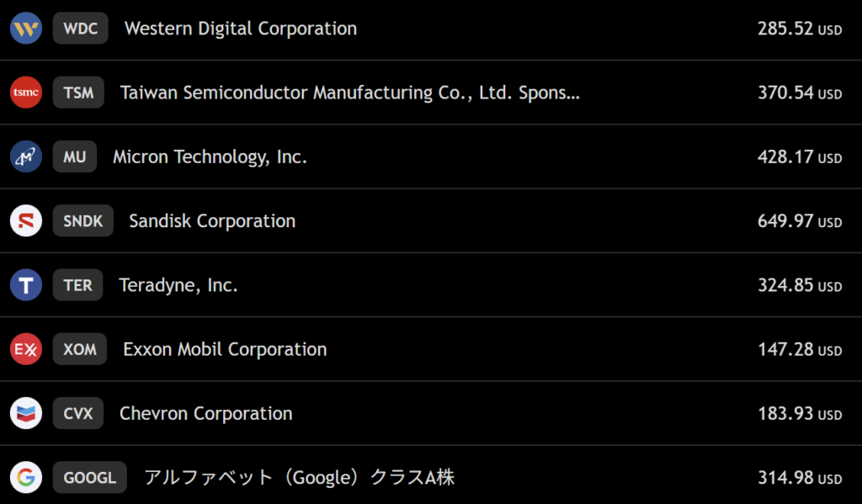Click the Google logo icon
The height and width of the screenshot is (504, 862).
pos(26,478)
